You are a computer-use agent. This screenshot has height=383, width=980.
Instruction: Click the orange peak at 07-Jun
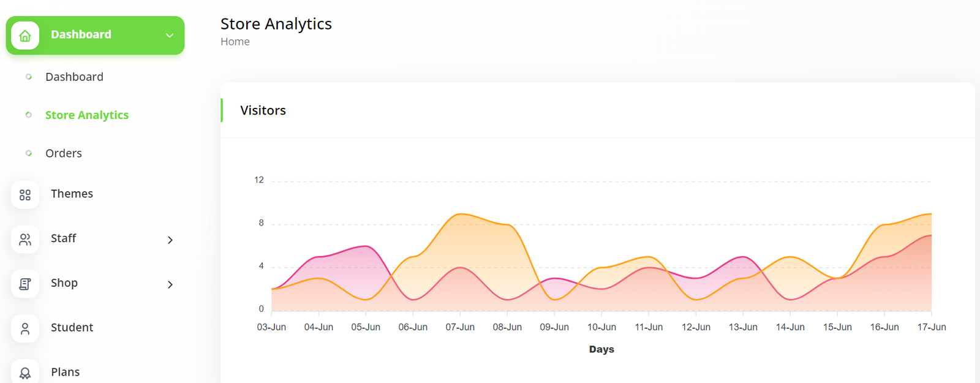460,214
